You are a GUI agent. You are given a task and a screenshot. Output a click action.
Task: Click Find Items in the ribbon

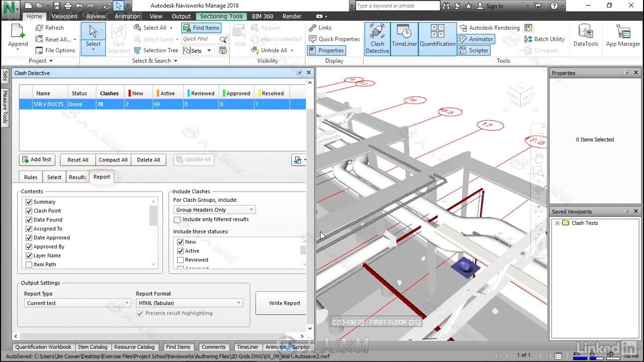201,28
